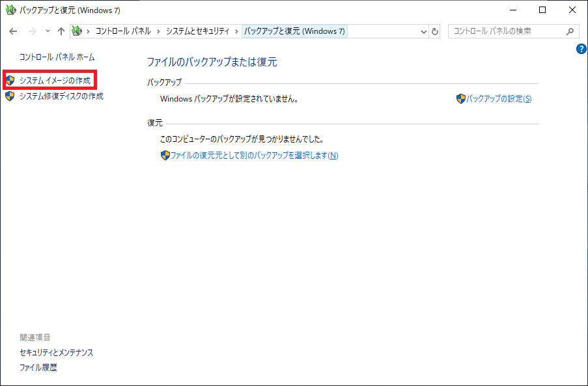Click the search magnifier icon
This screenshot has height=386, width=588.
[570, 31]
